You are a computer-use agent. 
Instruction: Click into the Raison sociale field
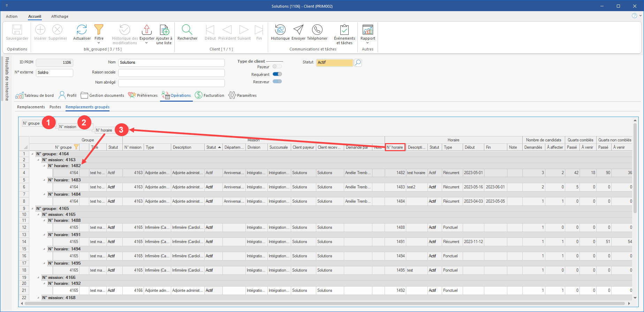point(171,73)
